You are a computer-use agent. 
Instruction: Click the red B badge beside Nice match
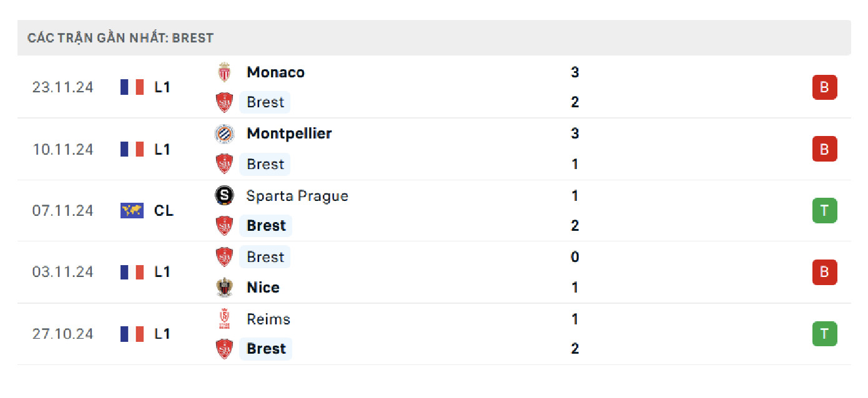(x=824, y=272)
